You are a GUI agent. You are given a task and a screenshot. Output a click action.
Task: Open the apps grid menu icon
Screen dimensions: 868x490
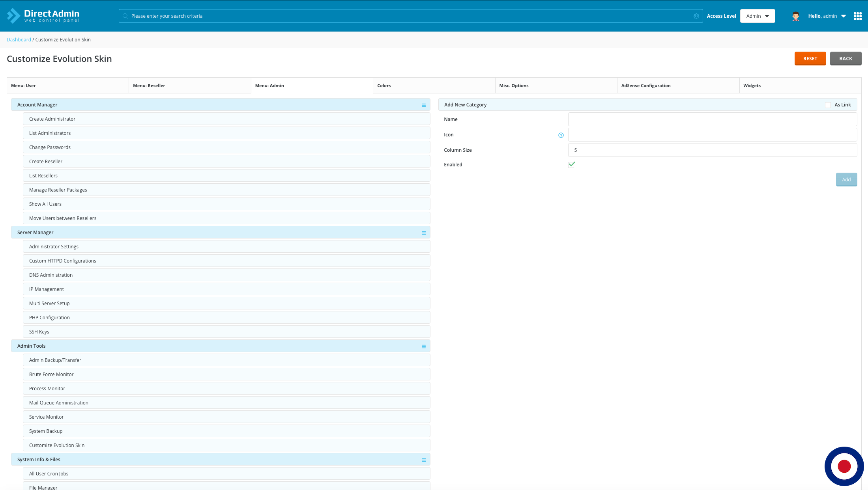tap(857, 16)
